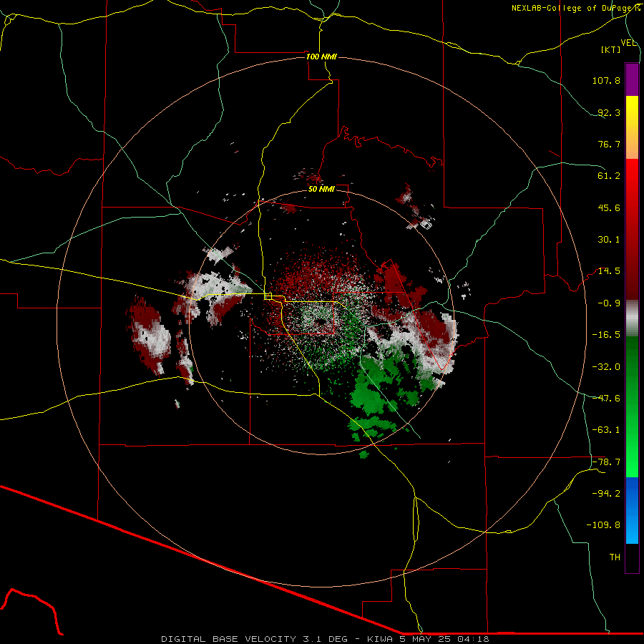Select the -63.1 legend value
This screenshot has width=644, height=644.
pos(606,430)
